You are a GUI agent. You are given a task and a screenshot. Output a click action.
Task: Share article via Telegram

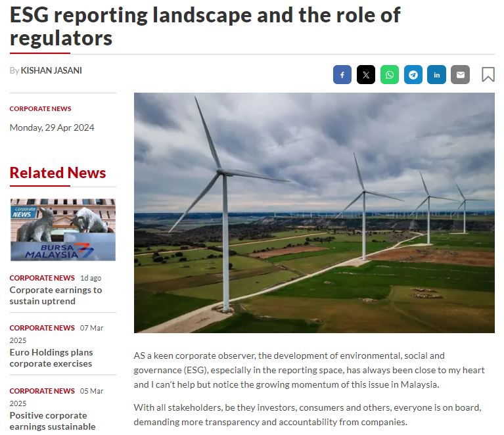tap(413, 75)
